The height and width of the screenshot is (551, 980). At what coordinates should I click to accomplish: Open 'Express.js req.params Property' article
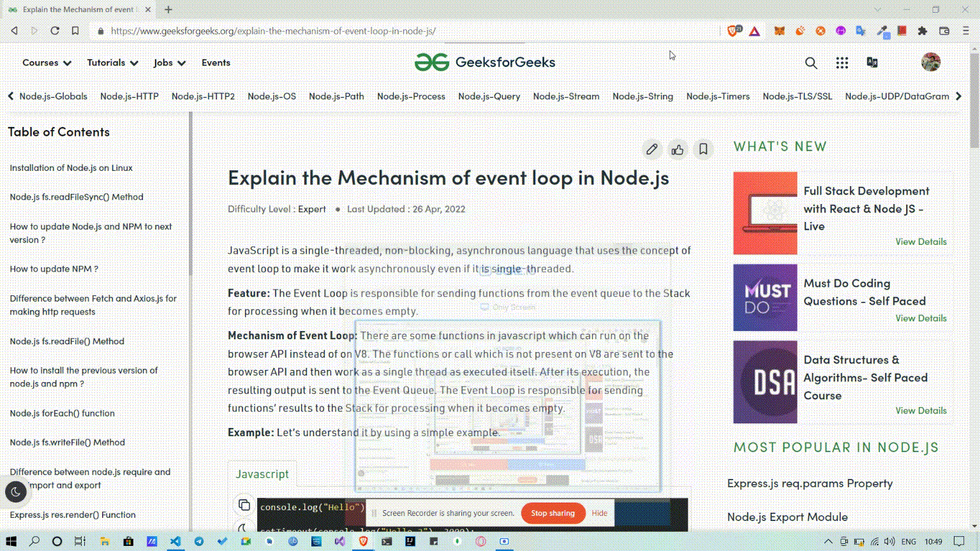tap(810, 483)
